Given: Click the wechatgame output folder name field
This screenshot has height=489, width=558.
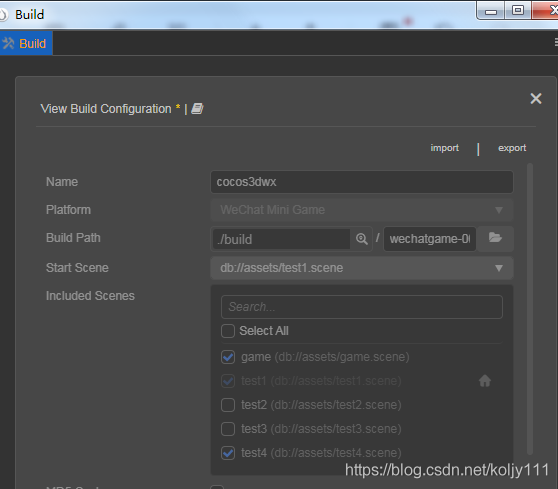Looking at the screenshot, I should (x=430, y=239).
